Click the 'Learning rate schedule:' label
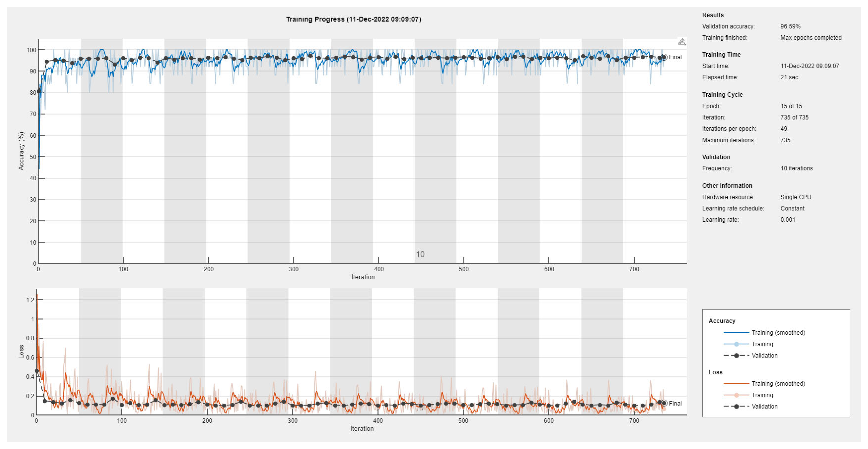868x449 pixels. tap(733, 209)
